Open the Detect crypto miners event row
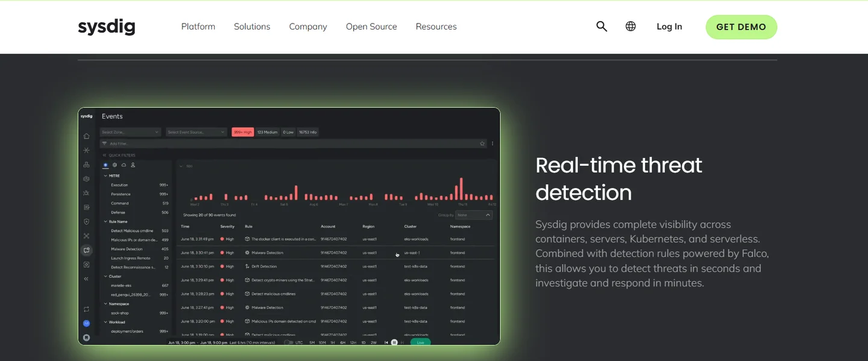Viewport: 868px width, 361px height. tap(338, 280)
